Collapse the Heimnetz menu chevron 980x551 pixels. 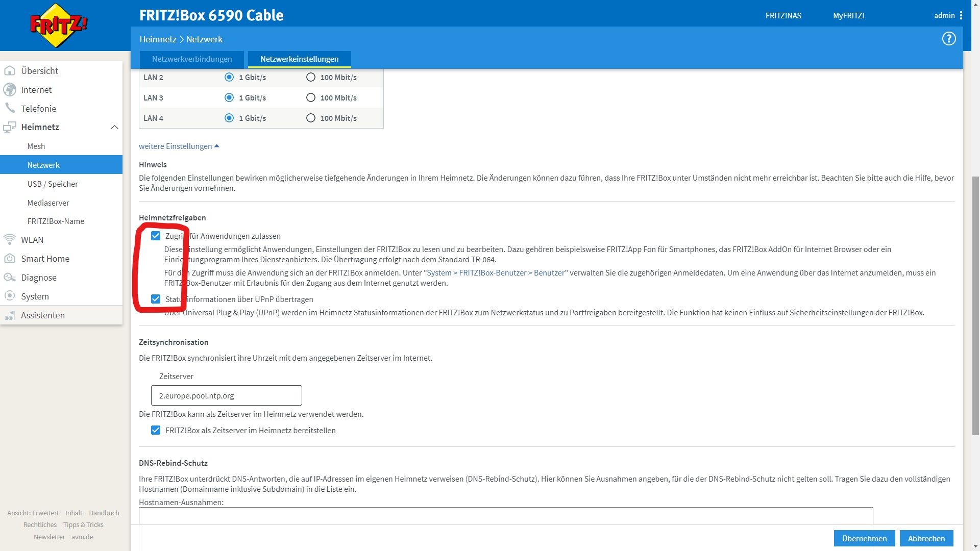pyautogui.click(x=114, y=127)
